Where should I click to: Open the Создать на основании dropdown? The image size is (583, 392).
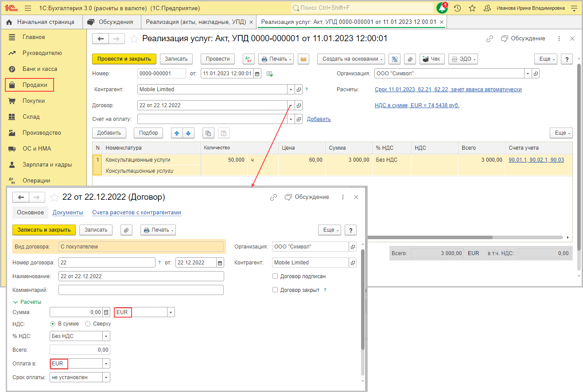click(x=351, y=59)
